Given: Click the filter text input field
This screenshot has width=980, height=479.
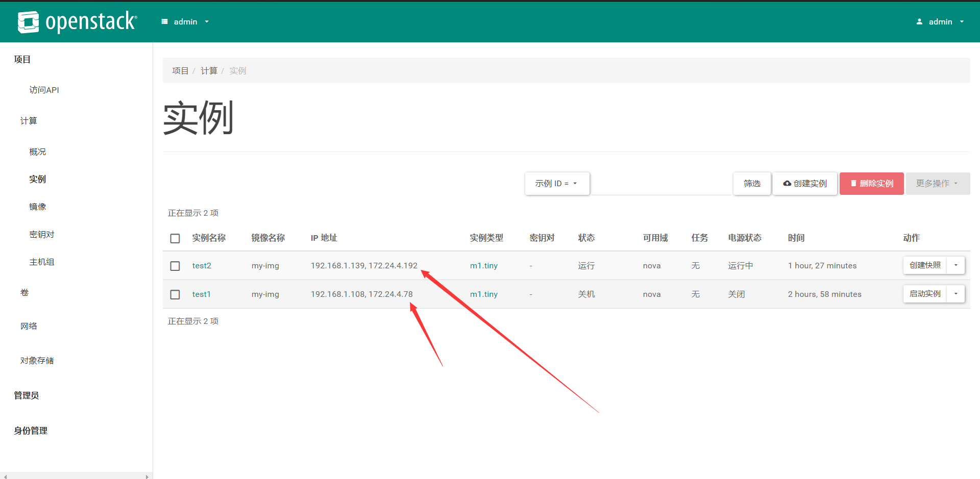Looking at the screenshot, I should 661,184.
